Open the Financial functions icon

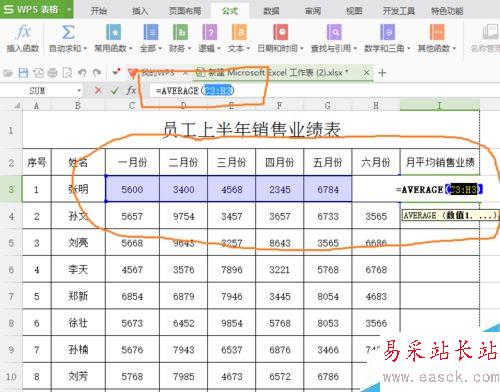(x=180, y=33)
